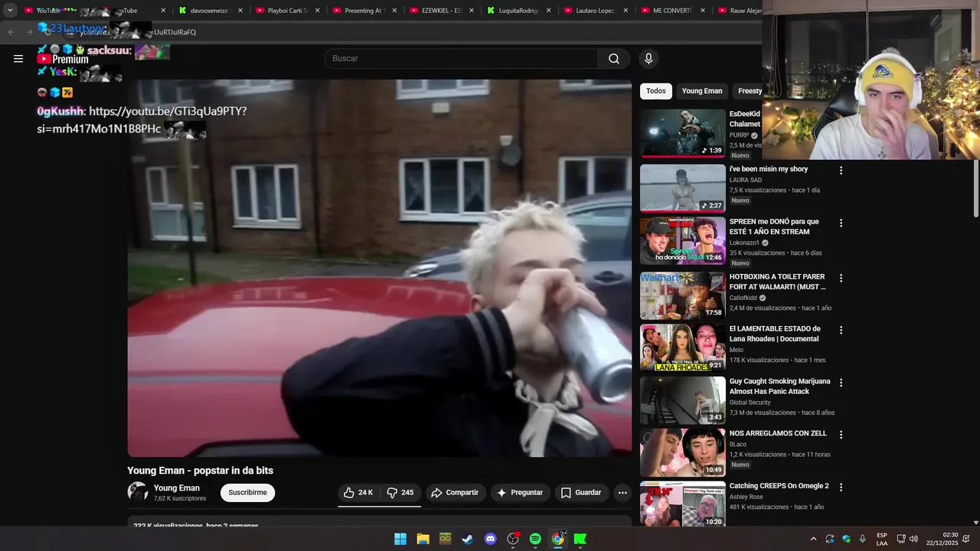Go back with the browser back arrow
This screenshot has width=980, height=551.
[x=11, y=32]
